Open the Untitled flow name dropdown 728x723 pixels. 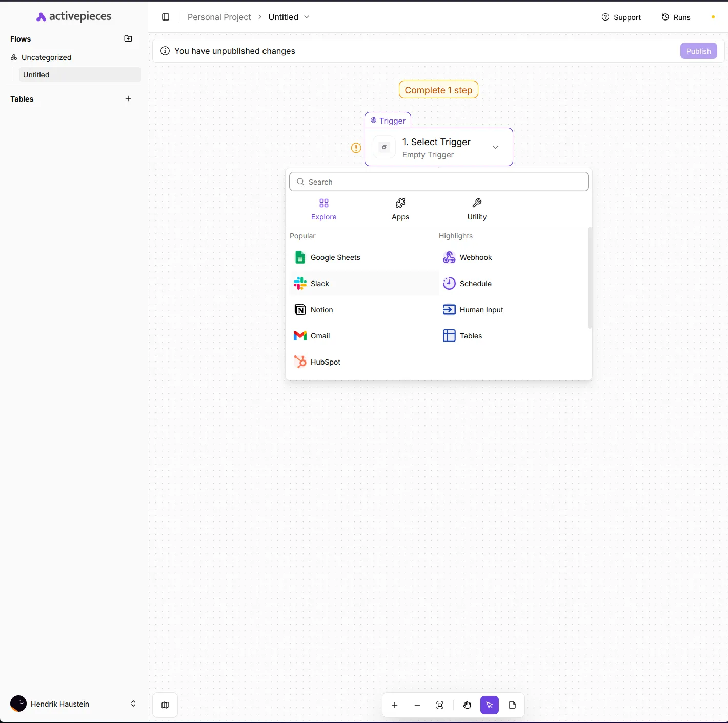click(x=307, y=17)
